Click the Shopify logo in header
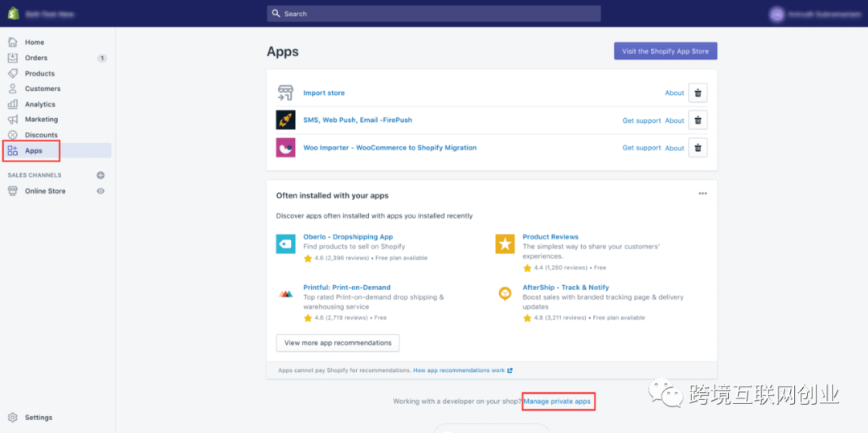 pyautogui.click(x=14, y=14)
